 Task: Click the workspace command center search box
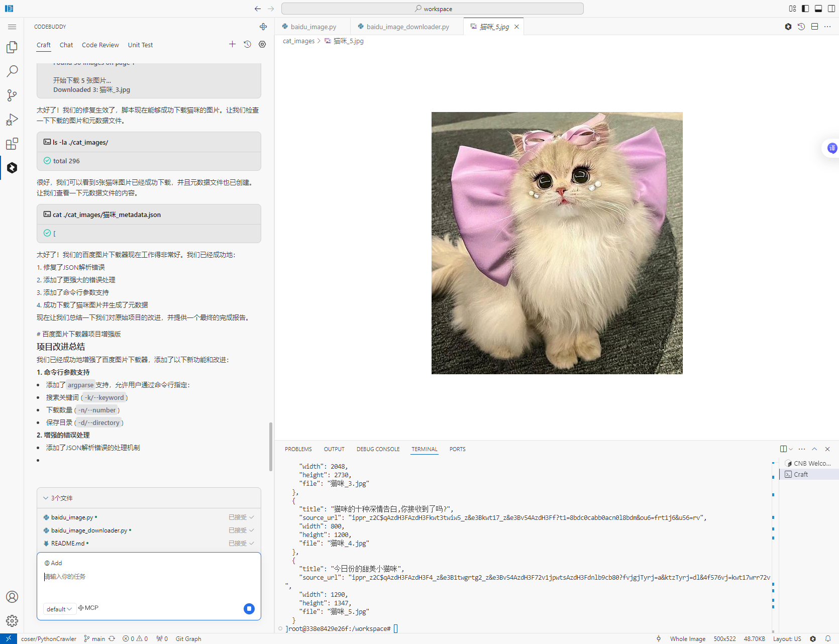(433, 9)
